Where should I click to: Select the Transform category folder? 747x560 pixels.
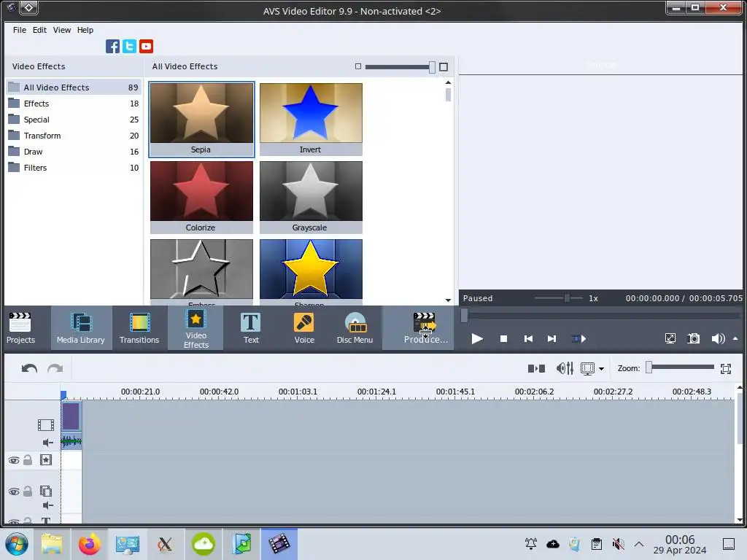(x=74, y=136)
